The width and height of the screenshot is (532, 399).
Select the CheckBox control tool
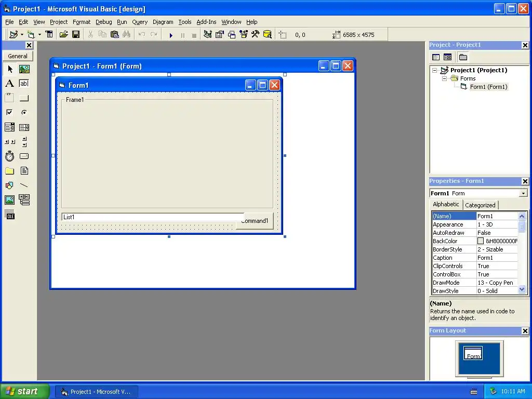pyautogui.click(x=10, y=112)
